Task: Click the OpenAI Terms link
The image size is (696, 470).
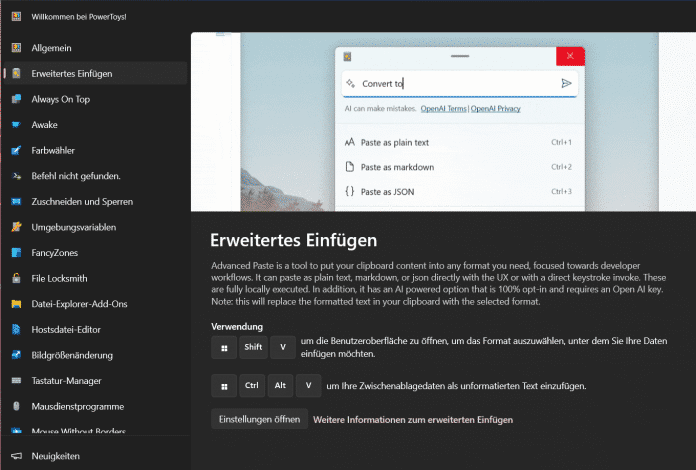Action: 443,108
